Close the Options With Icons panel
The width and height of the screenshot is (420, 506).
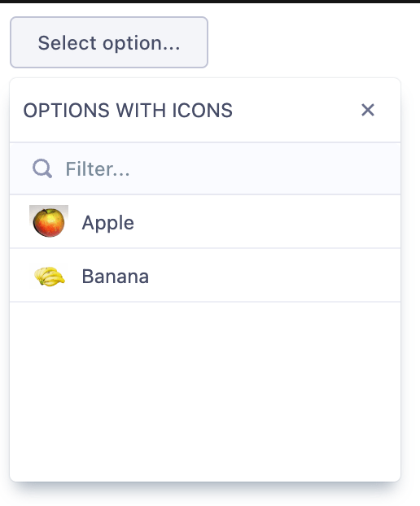coord(368,110)
